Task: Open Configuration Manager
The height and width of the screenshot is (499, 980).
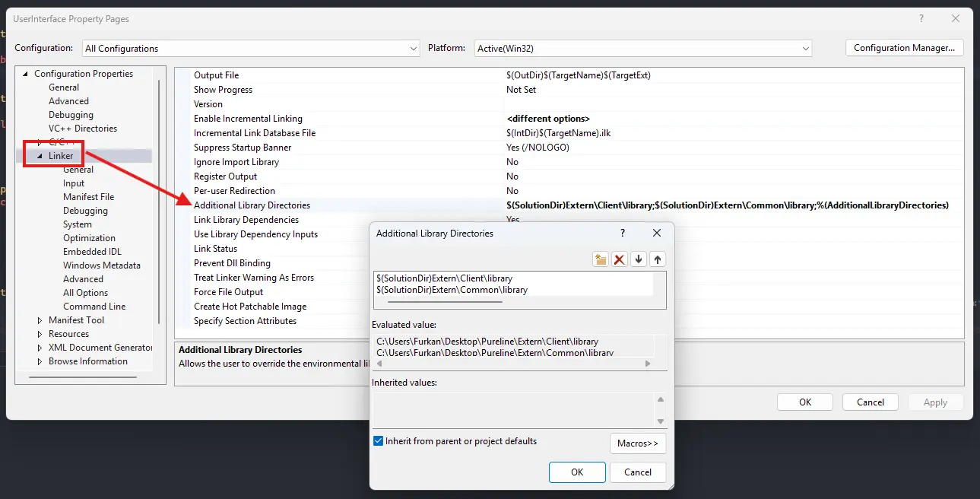Action: [x=904, y=48]
